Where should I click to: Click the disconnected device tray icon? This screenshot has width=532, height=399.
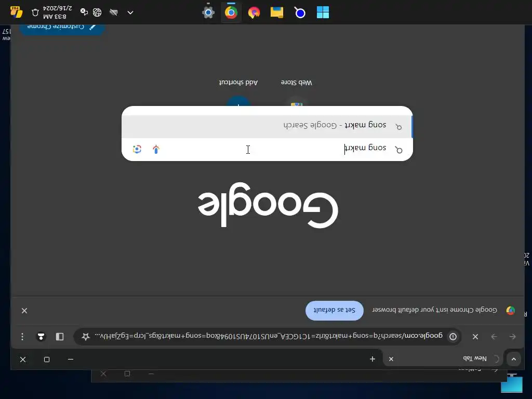tap(84, 12)
